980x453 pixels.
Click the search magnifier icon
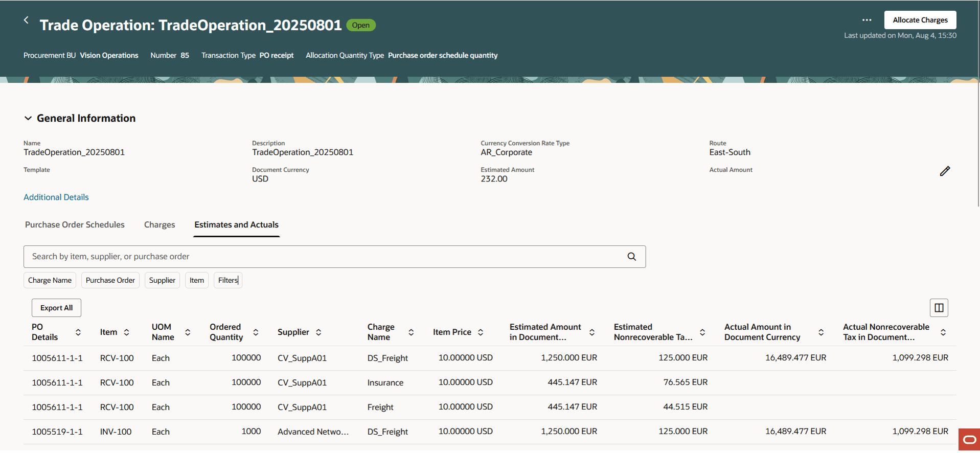[x=632, y=257]
